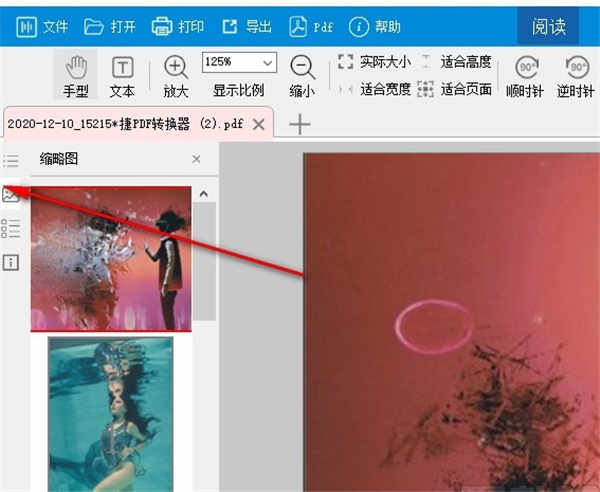Image resolution: width=600 pixels, height=492 pixels.
Task: Open the list view sidebar icon
Action: click(10, 228)
